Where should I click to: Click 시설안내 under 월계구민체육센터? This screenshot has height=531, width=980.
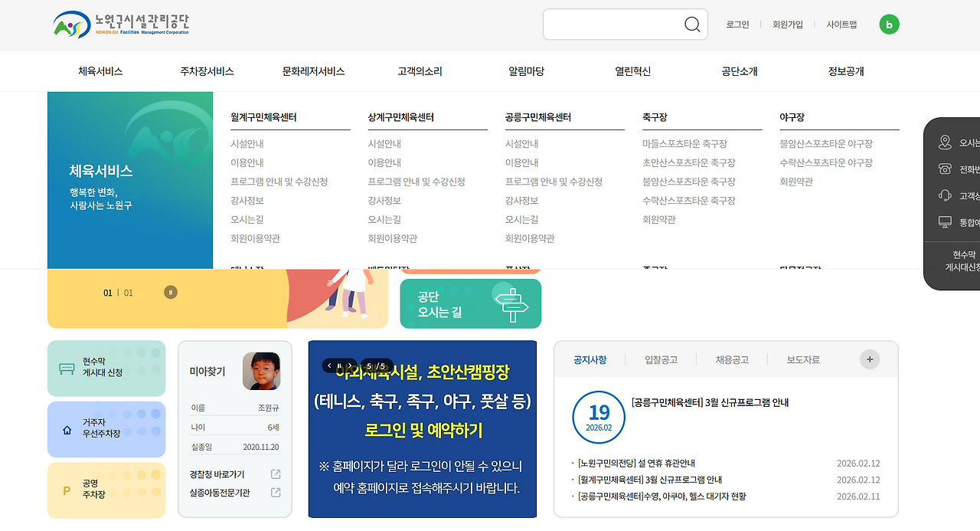click(247, 144)
